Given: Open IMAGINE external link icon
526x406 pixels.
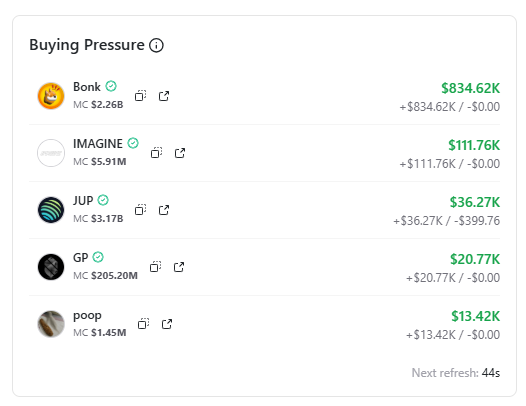Looking at the screenshot, I should point(180,153).
